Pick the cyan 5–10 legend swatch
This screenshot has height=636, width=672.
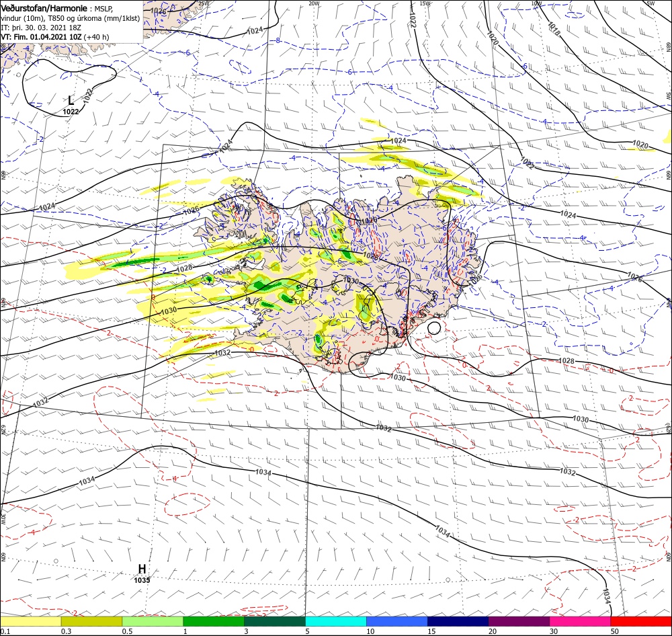click(336, 621)
